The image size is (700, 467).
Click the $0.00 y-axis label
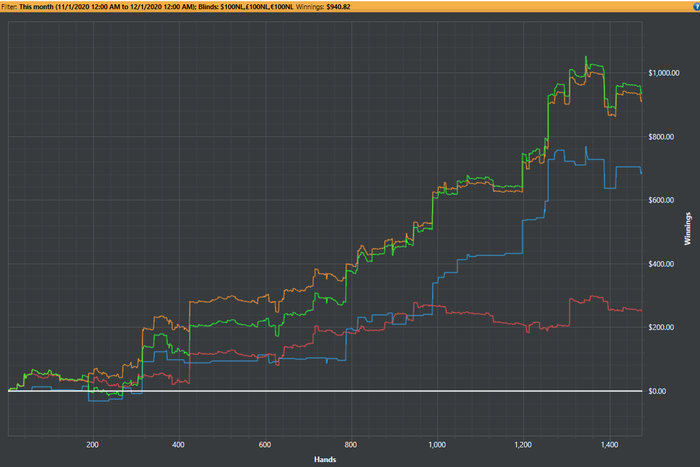(657, 392)
